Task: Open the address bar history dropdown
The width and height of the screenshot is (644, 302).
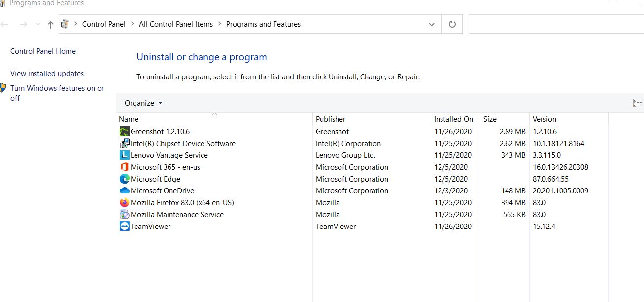Action: (432, 24)
